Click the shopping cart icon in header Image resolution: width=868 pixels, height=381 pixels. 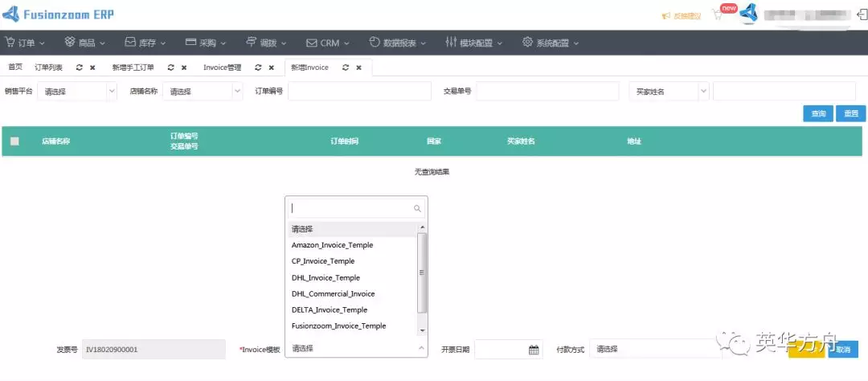[x=718, y=15]
